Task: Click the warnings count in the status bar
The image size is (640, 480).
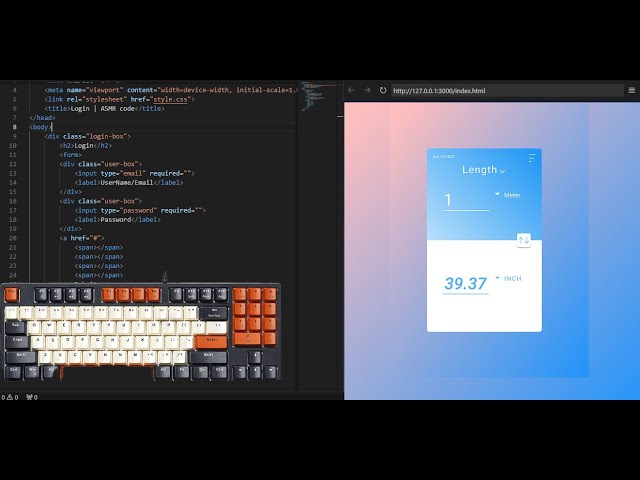Action: (x=13, y=397)
